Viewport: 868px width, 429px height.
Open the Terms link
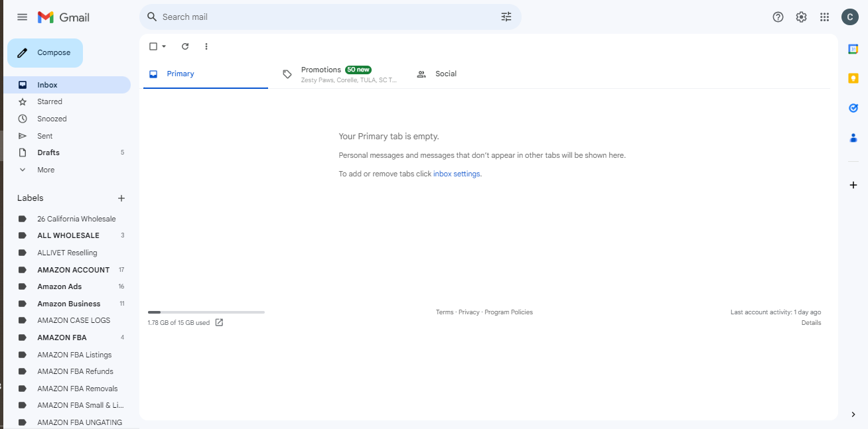(445, 312)
